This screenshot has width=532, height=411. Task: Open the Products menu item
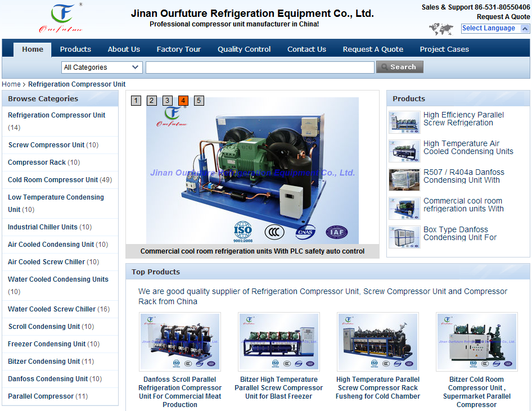pos(75,49)
